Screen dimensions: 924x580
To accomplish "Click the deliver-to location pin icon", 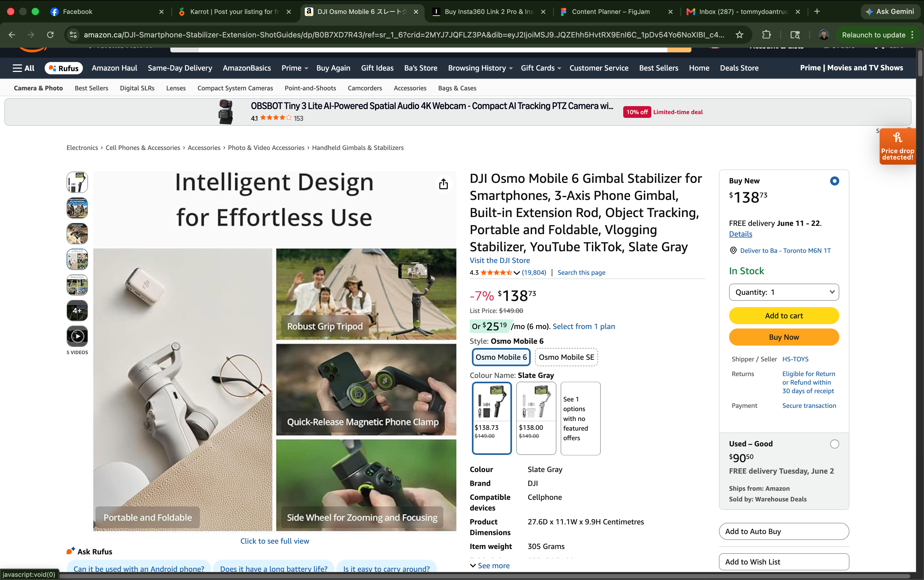I will 733,250.
